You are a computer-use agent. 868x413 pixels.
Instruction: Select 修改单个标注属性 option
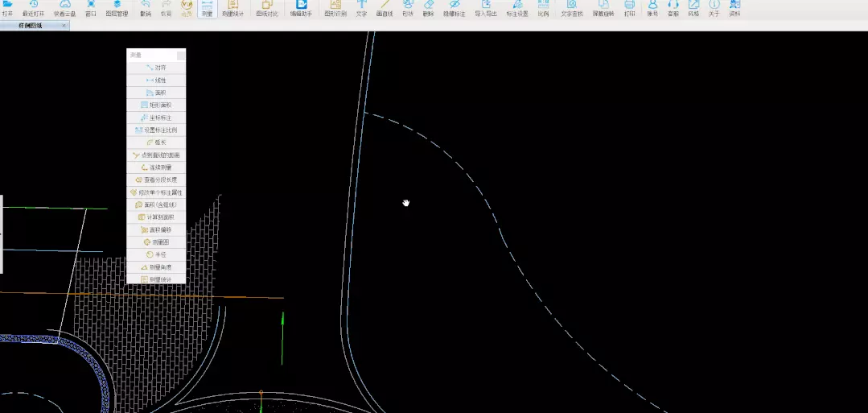tap(156, 192)
